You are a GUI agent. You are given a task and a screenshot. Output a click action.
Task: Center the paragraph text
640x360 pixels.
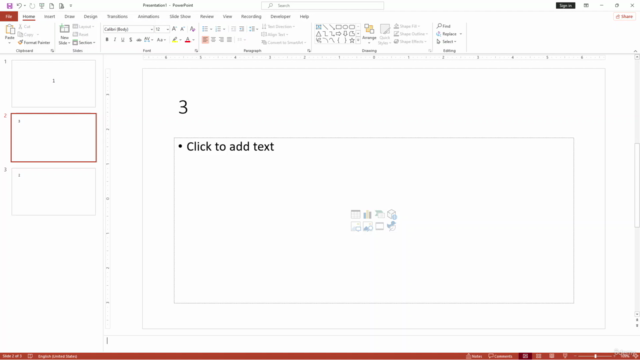pos(213,40)
